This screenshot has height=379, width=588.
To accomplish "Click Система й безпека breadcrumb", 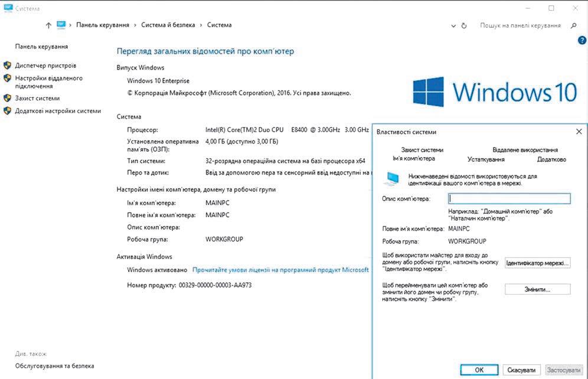I will pyautogui.click(x=168, y=25).
